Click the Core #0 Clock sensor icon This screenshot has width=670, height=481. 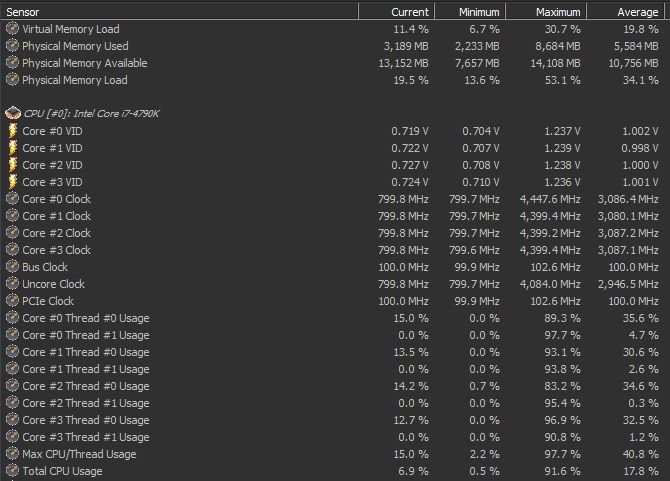[12, 199]
